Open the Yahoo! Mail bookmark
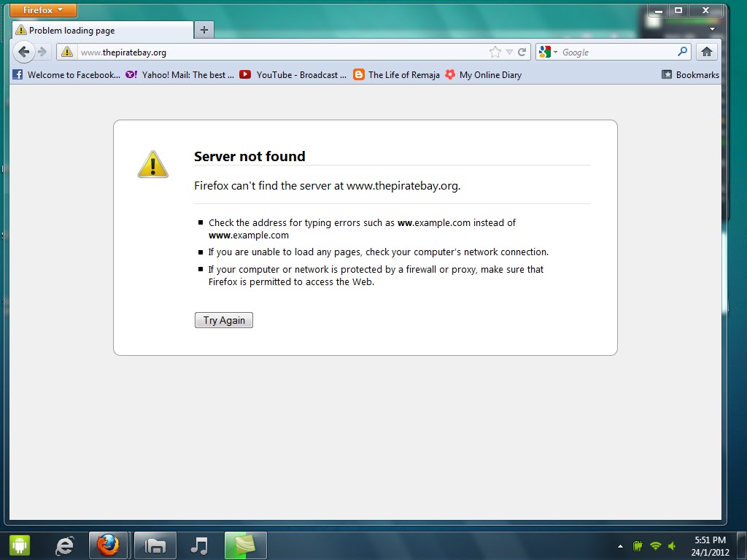This screenshot has height=560, width=747. pos(179,75)
